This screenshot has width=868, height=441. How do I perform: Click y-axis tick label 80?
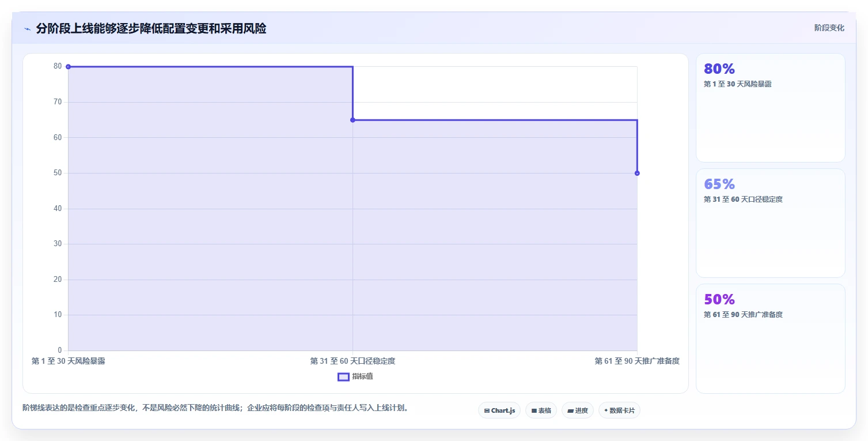58,66
